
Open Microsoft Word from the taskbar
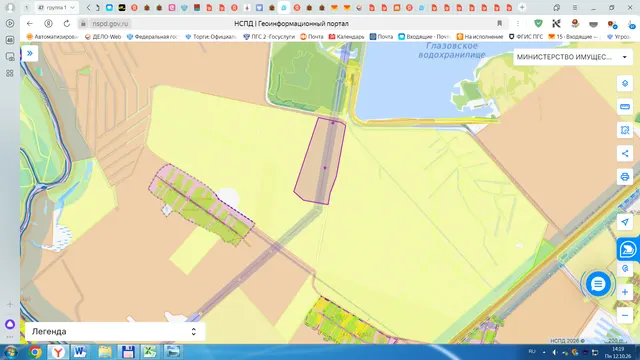(80, 352)
